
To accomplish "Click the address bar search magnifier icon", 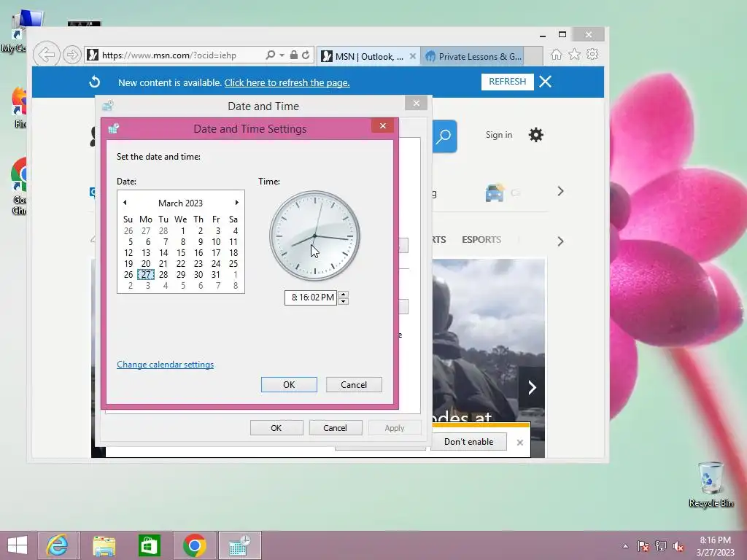I will [x=271, y=55].
